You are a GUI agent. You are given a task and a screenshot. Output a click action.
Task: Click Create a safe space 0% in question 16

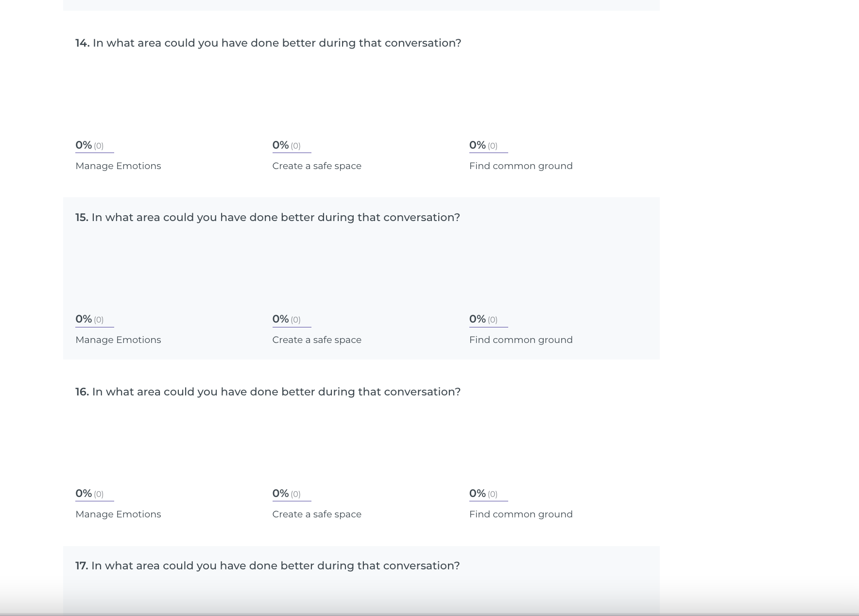[281, 494]
